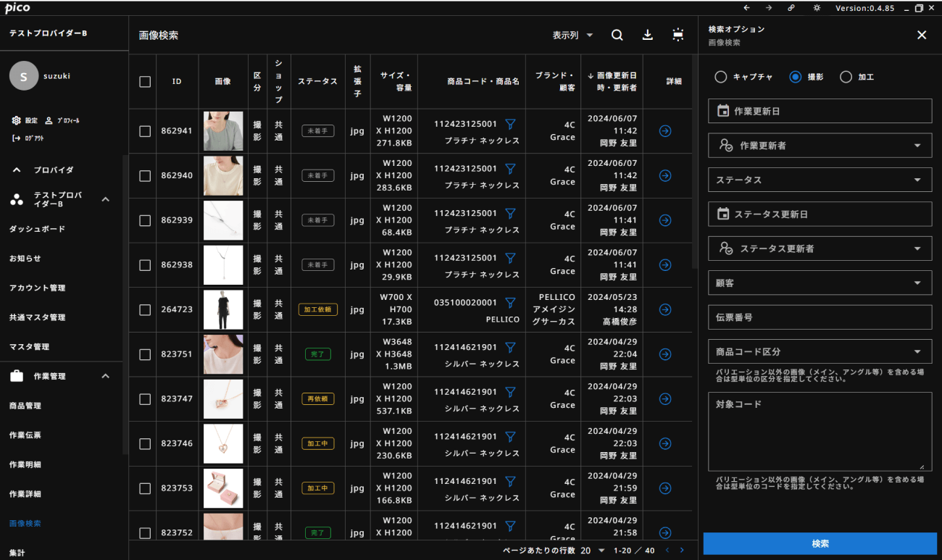Image resolution: width=942 pixels, height=560 pixels.
Task: Click the download icon in the header
Action: coord(648,35)
